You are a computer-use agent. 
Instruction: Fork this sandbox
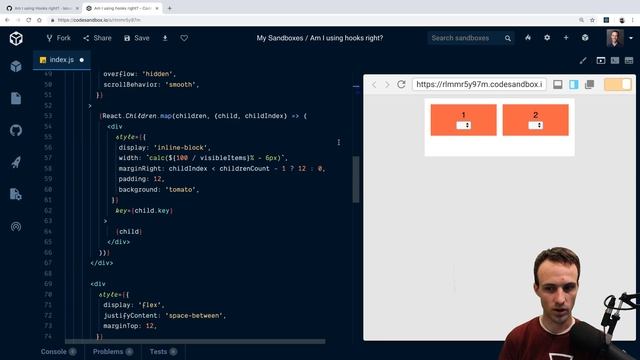tap(58, 38)
